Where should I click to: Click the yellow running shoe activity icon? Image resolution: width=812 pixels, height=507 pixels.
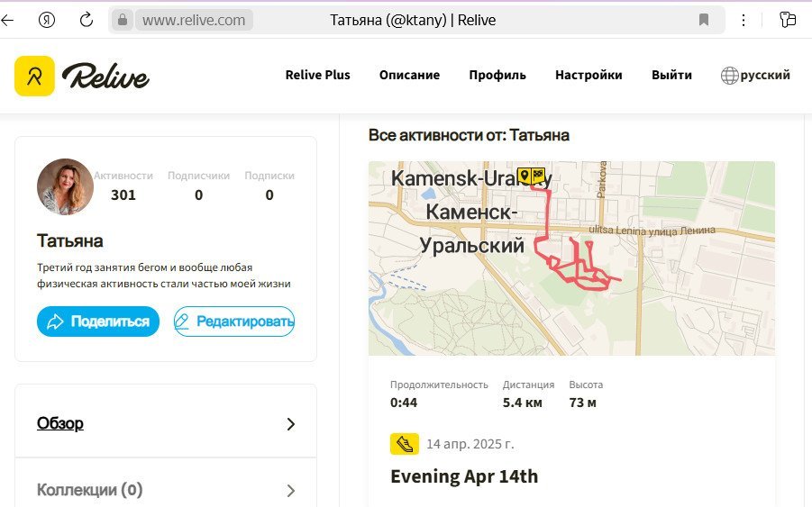click(x=405, y=444)
